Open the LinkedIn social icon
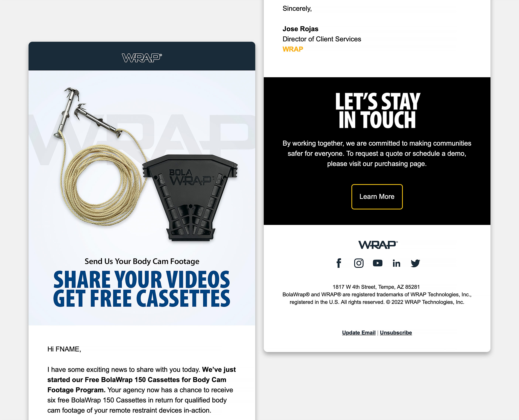This screenshot has width=519, height=420. click(397, 263)
